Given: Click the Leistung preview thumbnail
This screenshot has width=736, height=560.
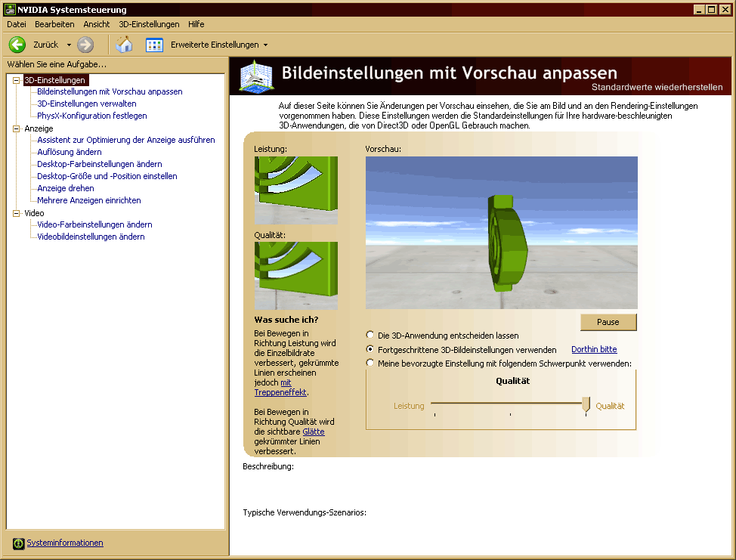Looking at the screenshot, I should click(x=295, y=190).
